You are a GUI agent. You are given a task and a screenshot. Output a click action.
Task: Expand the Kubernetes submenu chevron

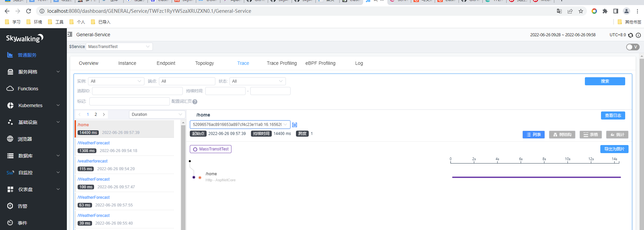tap(58, 105)
